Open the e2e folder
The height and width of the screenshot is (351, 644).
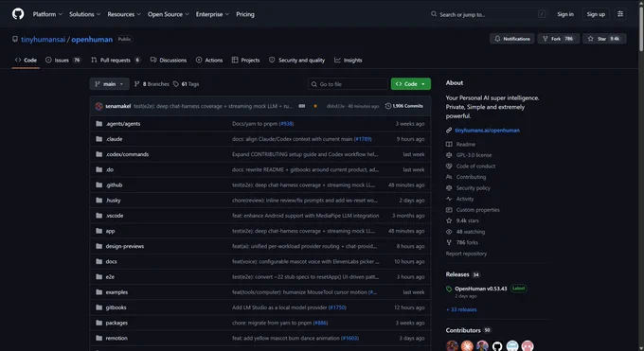110,276
